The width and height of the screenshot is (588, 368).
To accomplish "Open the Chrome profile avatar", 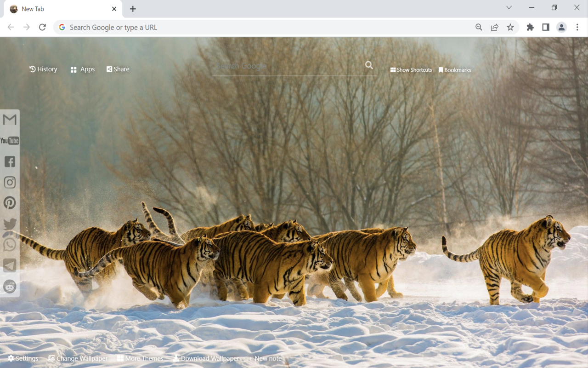I will coord(561,28).
